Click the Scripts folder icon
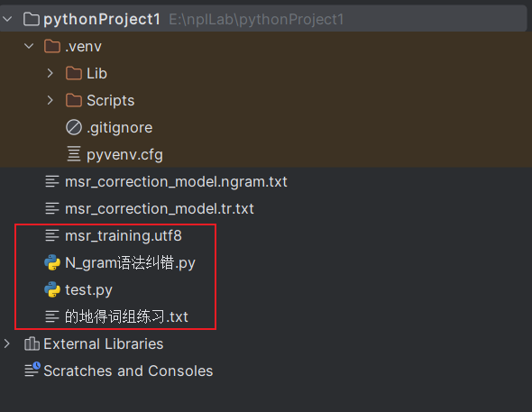 click(74, 100)
